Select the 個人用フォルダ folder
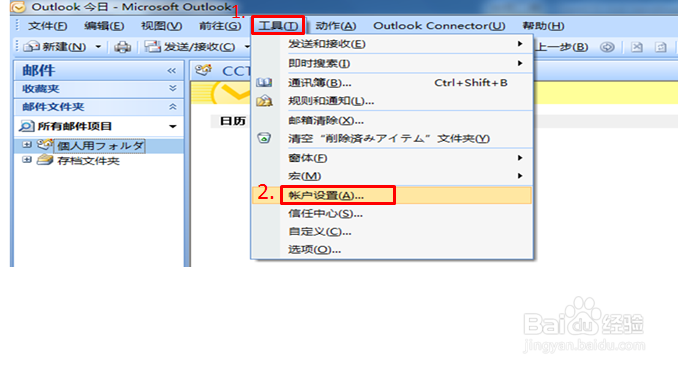 [100, 146]
